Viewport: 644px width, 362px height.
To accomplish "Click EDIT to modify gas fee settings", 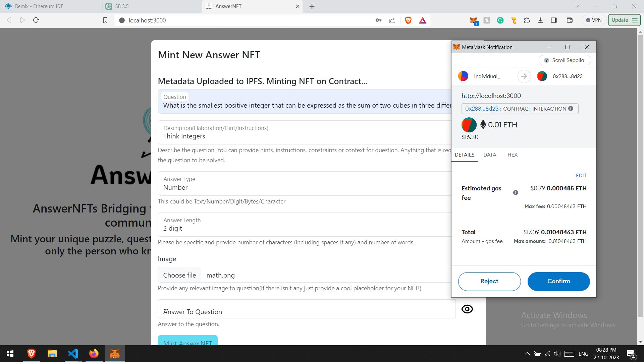I will pos(581,176).
